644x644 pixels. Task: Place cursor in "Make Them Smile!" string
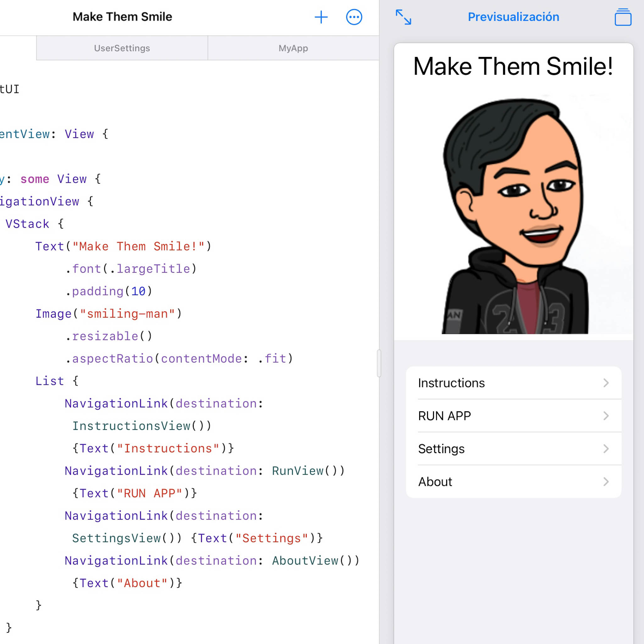click(138, 246)
